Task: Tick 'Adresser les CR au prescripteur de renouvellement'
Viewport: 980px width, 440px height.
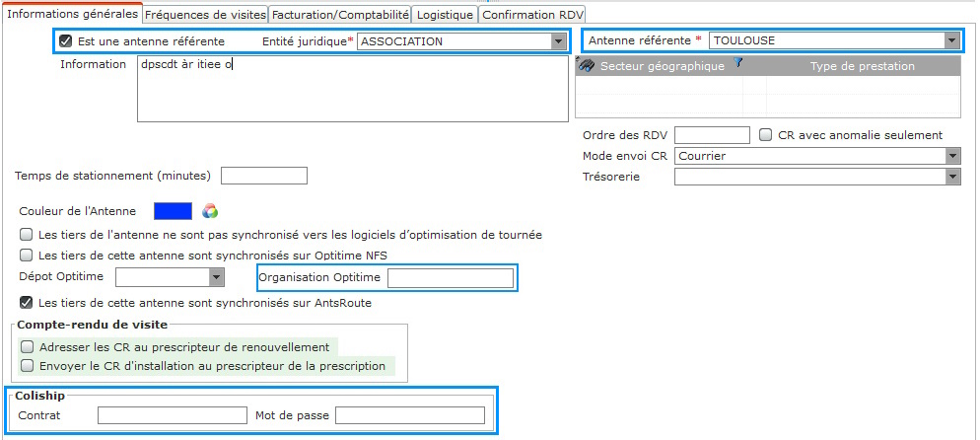Action: click(x=27, y=347)
